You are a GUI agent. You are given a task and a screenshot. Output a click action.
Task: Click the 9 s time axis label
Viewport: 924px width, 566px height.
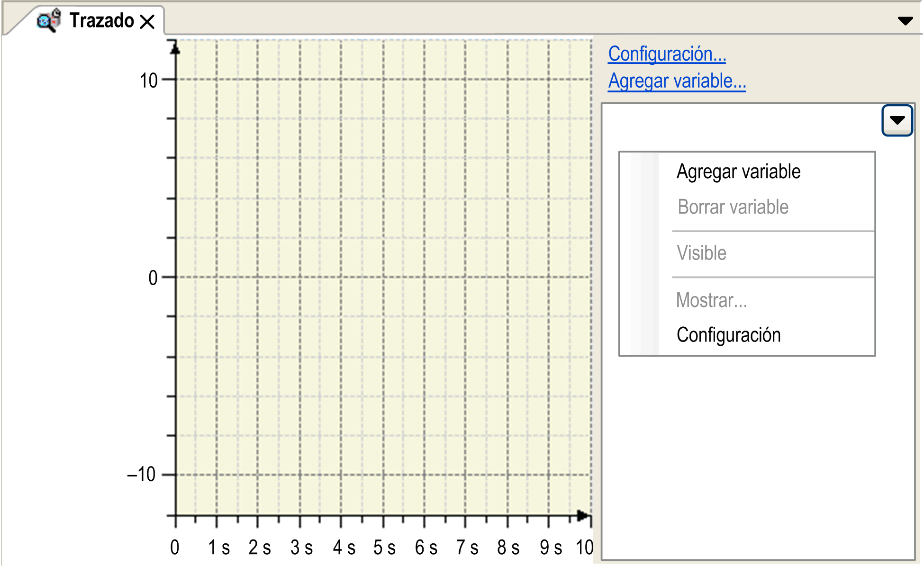point(551,548)
